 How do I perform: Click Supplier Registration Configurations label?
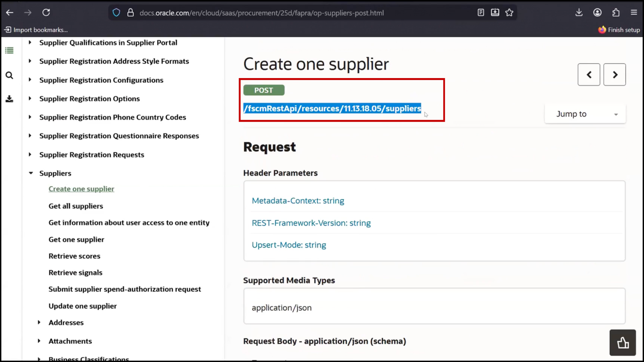pyautogui.click(x=101, y=80)
